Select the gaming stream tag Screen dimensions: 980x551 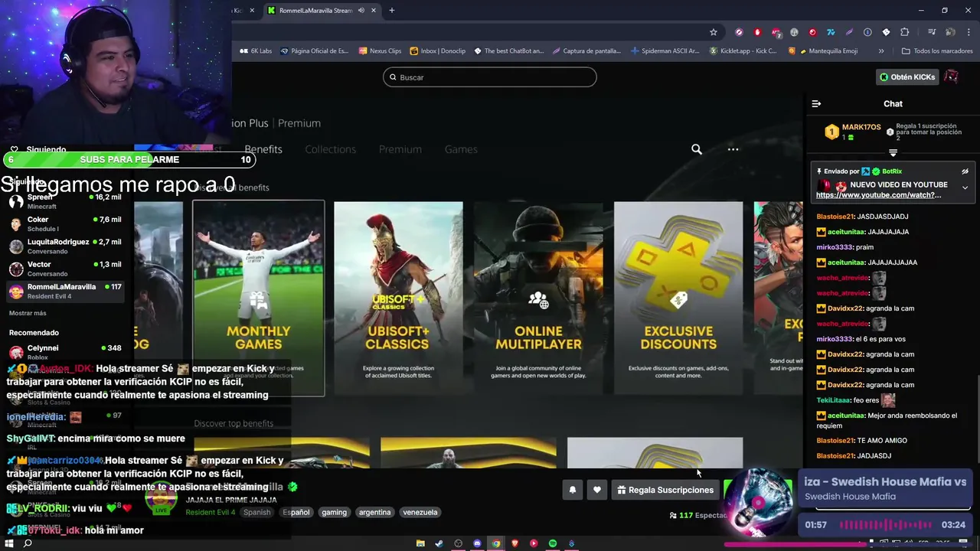[x=334, y=513]
